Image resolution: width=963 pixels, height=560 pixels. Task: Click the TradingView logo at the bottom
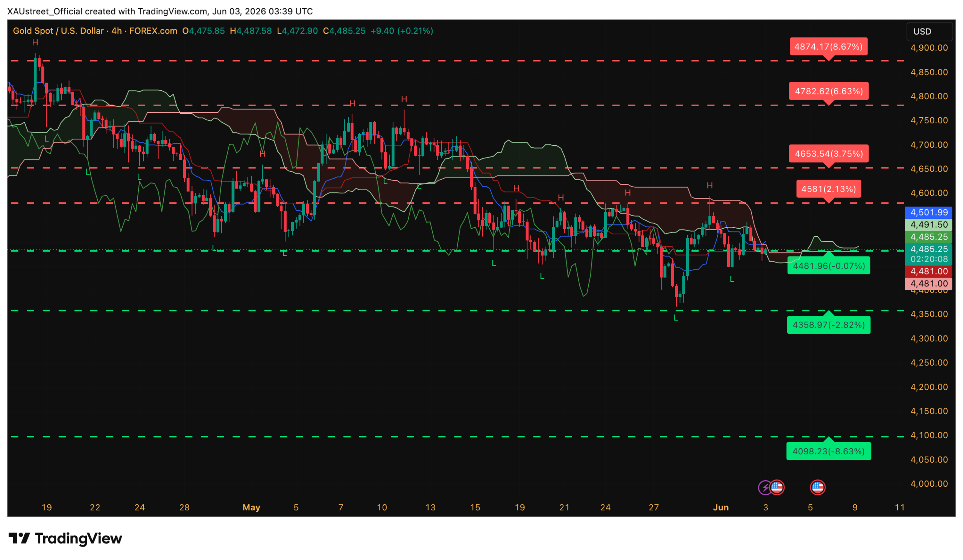pyautogui.click(x=65, y=539)
